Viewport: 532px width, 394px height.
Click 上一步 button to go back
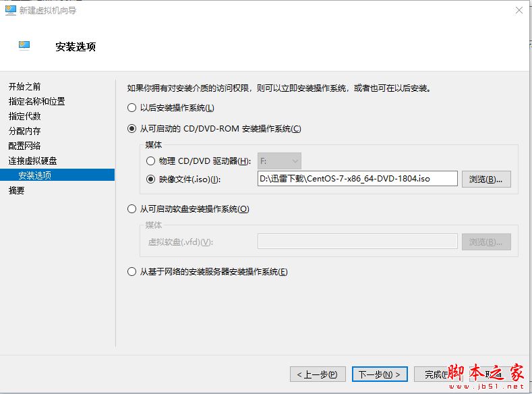[x=318, y=374]
